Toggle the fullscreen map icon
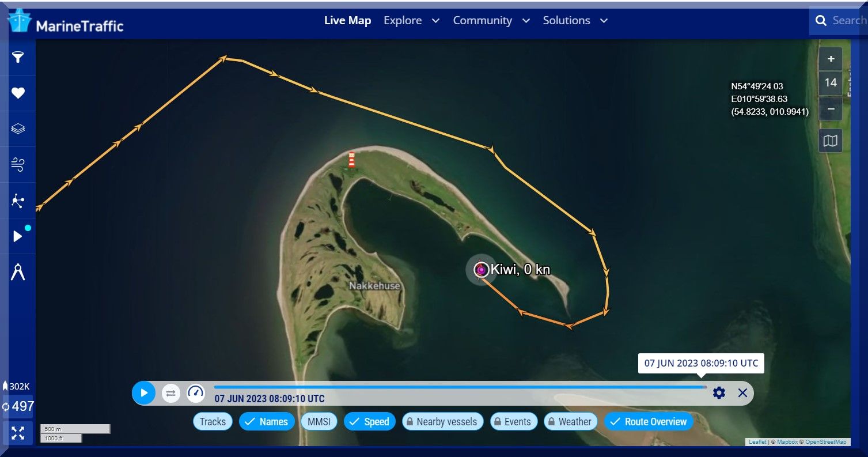This screenshot has width=868, height=457. pyautogui.click(x=18, y=433)
